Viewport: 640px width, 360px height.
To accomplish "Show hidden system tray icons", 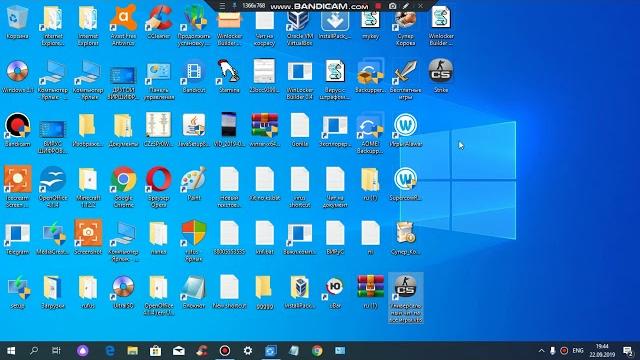I will [x=541, y=351].
